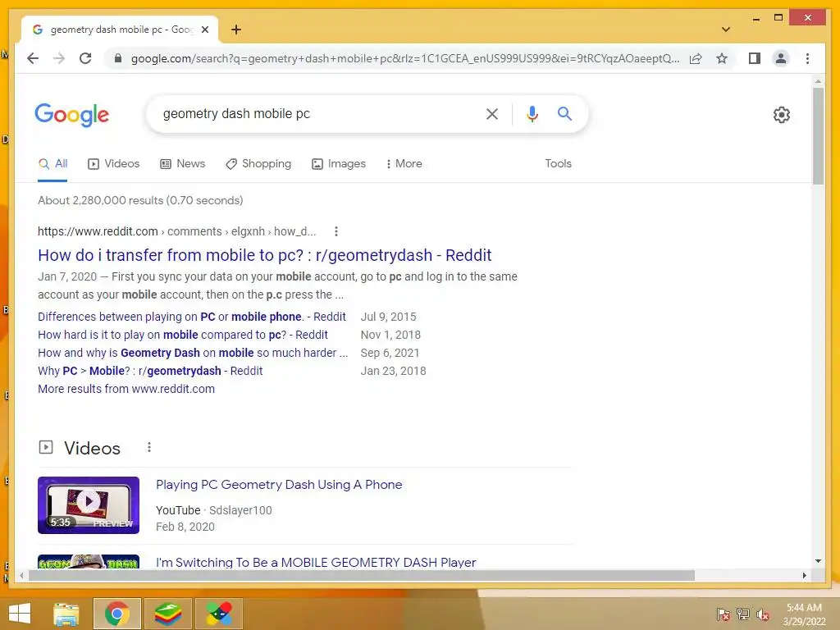Click 'About 2,280,000 results' text

[140, 200]
